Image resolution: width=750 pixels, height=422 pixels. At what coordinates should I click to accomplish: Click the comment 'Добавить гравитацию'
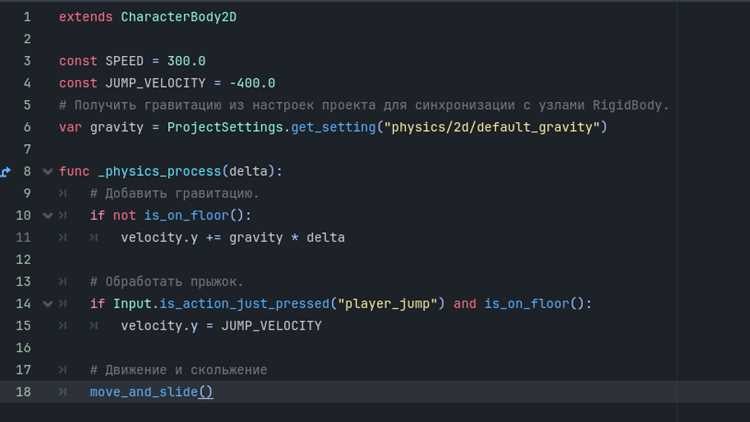tap(175, 193)
